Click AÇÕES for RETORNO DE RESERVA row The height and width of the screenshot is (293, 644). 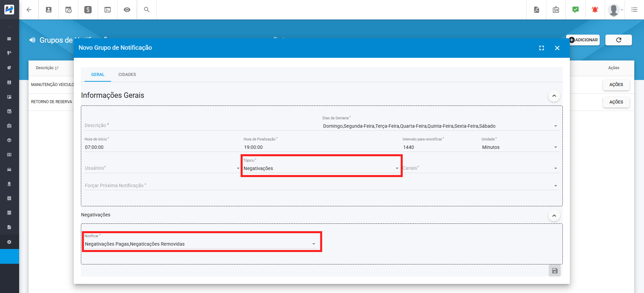coord(616,102)
